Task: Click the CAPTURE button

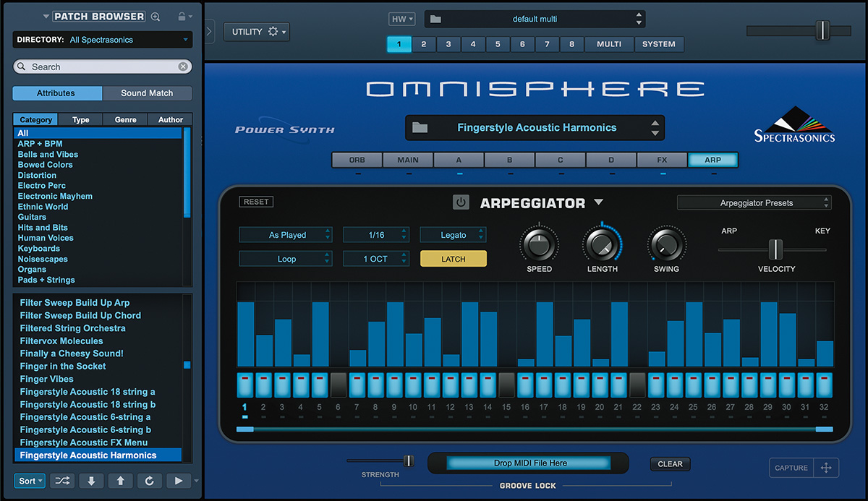Action: pyautogui.click(x=791, y=468)
